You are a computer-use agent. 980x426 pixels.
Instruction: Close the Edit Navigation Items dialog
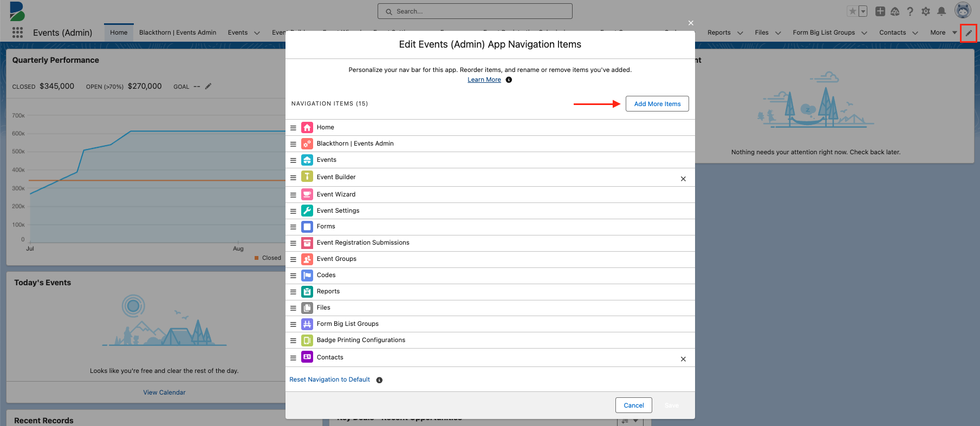click(x=691, y=23)
